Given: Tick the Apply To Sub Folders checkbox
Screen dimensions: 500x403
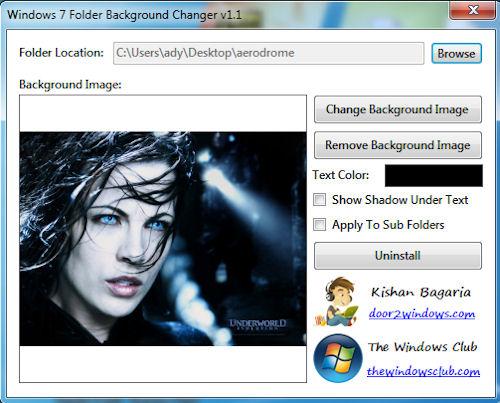Looking at the screenshot, I should [319, 225].
